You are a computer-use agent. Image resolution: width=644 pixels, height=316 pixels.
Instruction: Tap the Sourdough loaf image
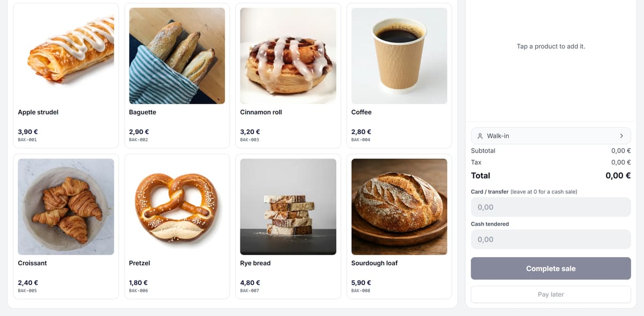(399, 207)
